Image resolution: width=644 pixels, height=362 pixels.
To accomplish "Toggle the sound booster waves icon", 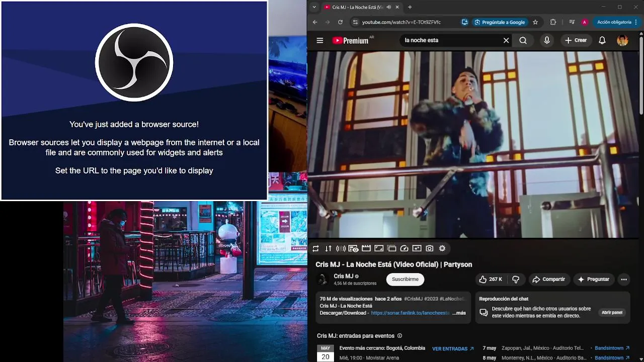I will [341, 248].
